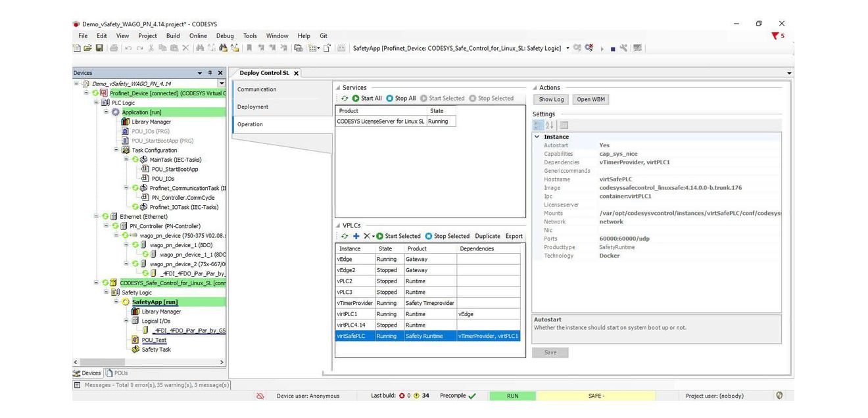The width and height of the screenshot is (868, 418).
Task: Click Stop Selected in VPLCs toolbar
Action: (447, 236)
